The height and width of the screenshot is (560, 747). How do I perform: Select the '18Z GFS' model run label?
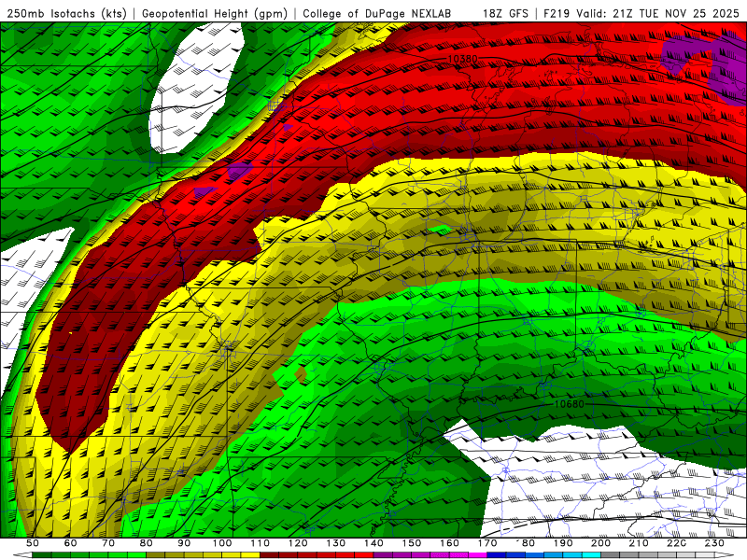(505, 13)
